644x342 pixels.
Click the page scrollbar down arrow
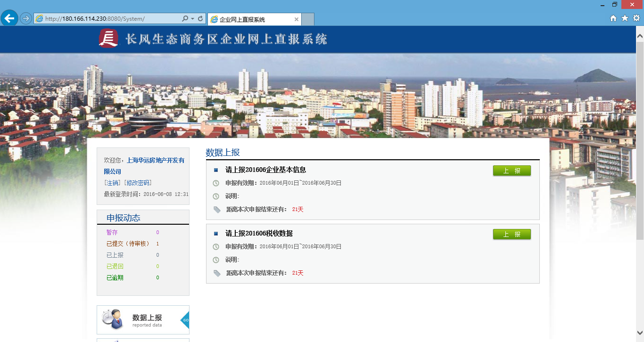click(640, 332)
